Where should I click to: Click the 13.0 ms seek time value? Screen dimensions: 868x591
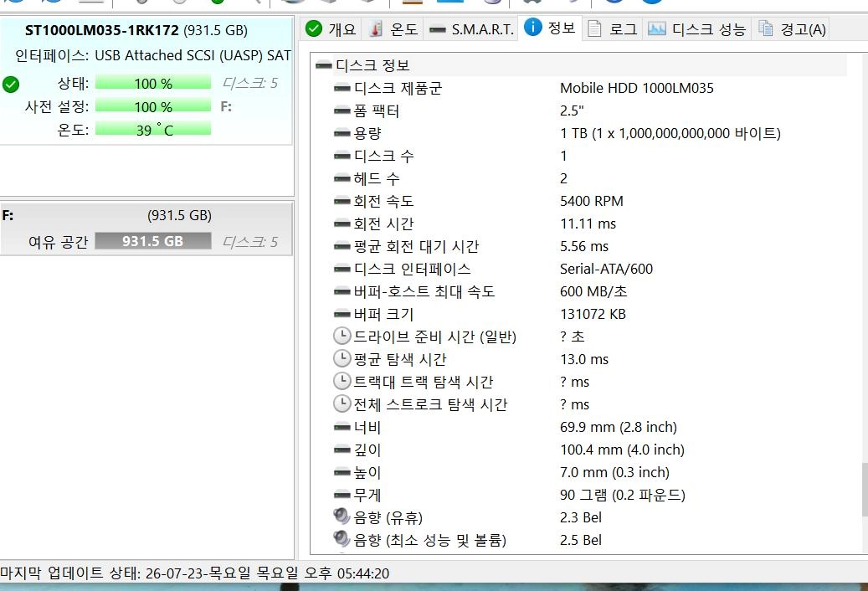(x=584, y=359)
